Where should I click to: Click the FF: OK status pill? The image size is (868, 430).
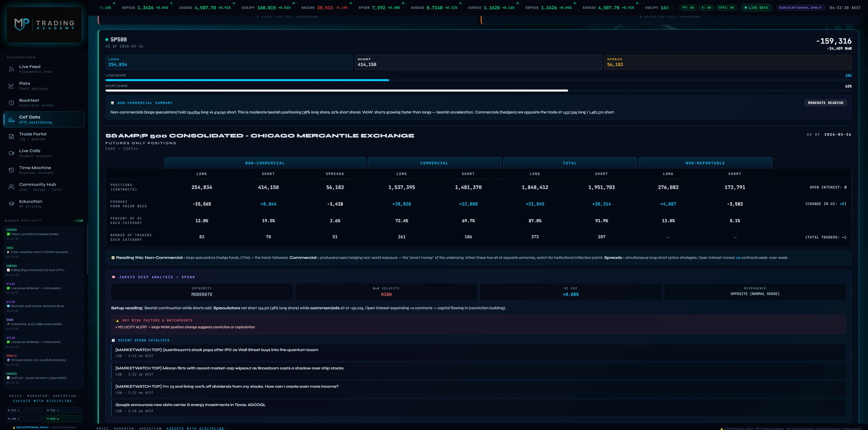pos(689,8)
